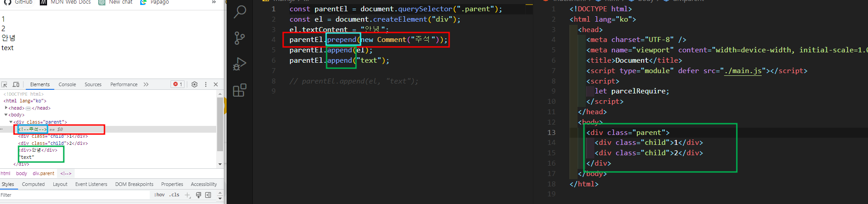Show more DevTools tabs

146,84
